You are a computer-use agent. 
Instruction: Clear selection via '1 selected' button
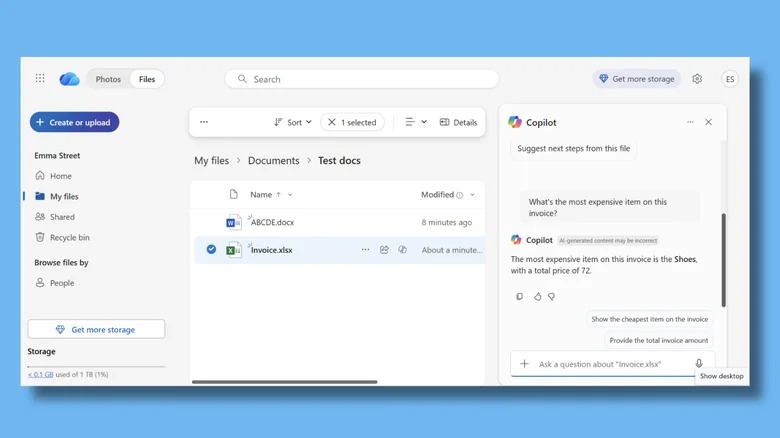point(352,122)
